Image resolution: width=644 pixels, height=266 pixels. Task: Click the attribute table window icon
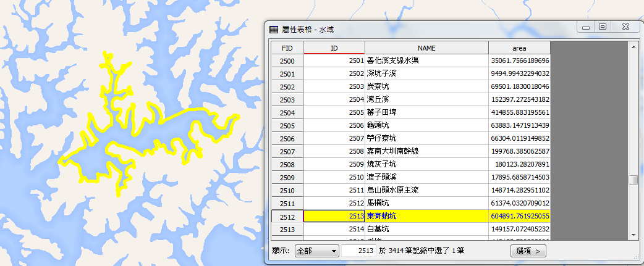coord(274,29)
